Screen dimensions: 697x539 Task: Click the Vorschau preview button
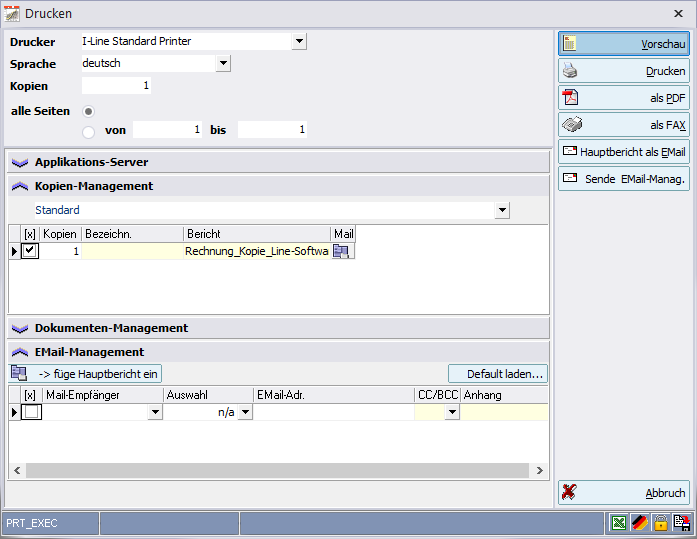coord(623,44)
